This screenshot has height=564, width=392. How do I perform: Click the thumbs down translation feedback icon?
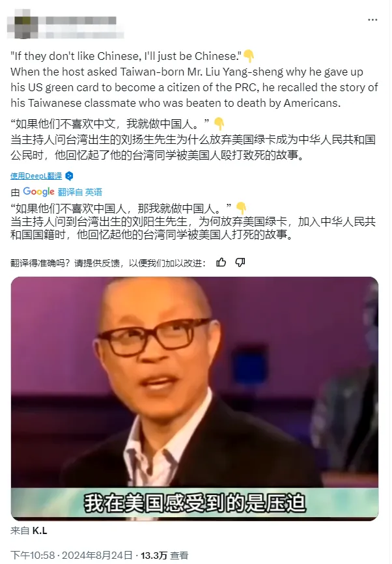(x=240, y=262)
